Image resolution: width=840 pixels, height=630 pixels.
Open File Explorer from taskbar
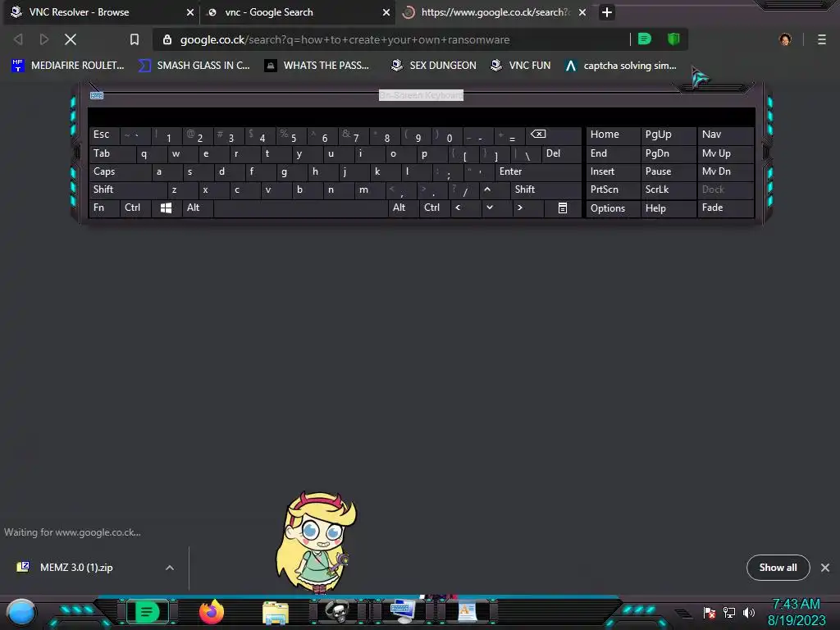point(276,612)
